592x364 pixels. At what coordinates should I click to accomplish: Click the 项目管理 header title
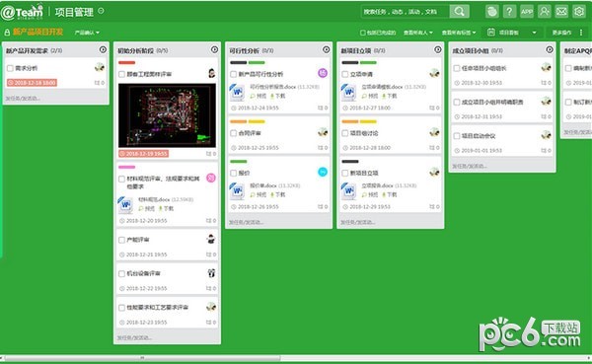click(x=74, y=12)
